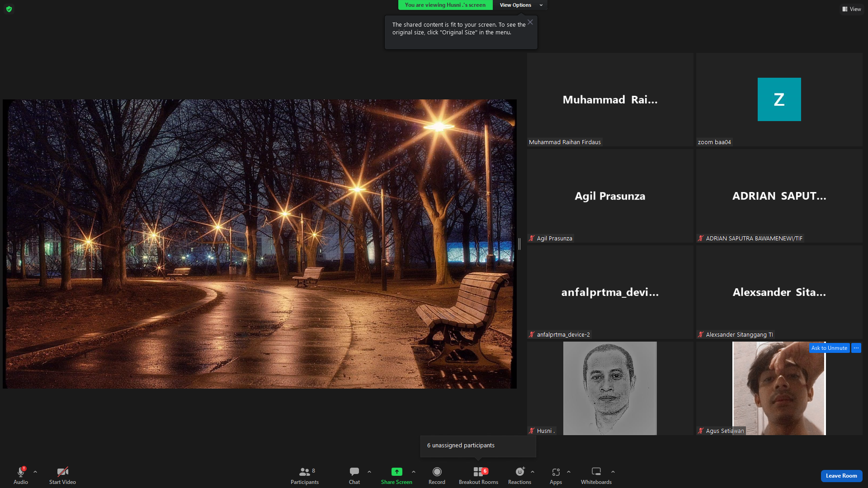Click the green encryption shield icon

click(x=9, y=9)
